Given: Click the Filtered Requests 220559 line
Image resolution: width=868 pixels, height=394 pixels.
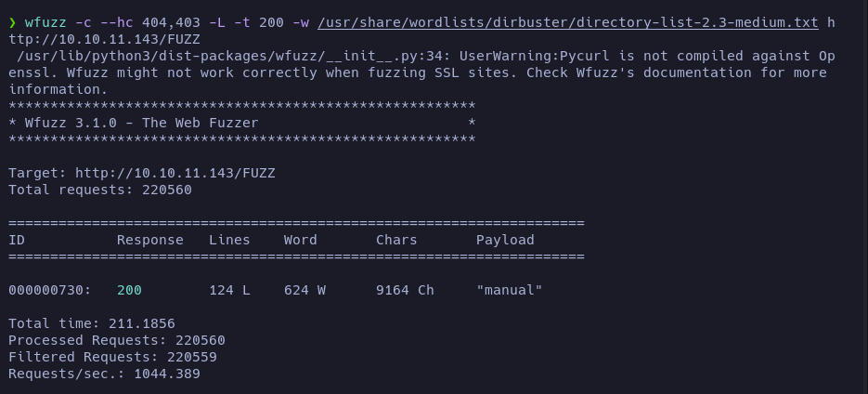Looking at the screenshot, I should click(116, 357).
